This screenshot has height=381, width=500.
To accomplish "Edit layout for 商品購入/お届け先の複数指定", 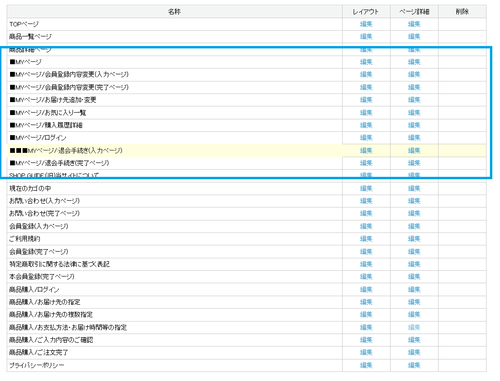I will click(x=366, y=315).
